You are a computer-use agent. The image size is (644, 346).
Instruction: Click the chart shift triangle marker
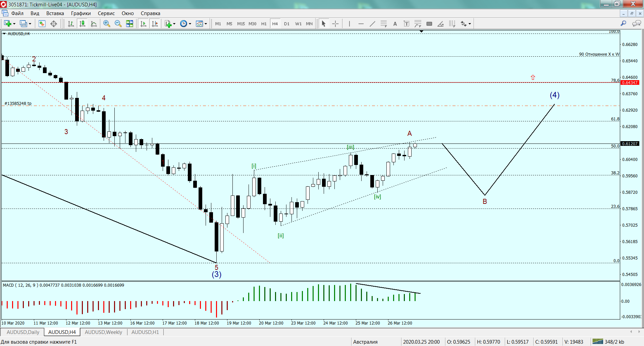pos(421,32)
